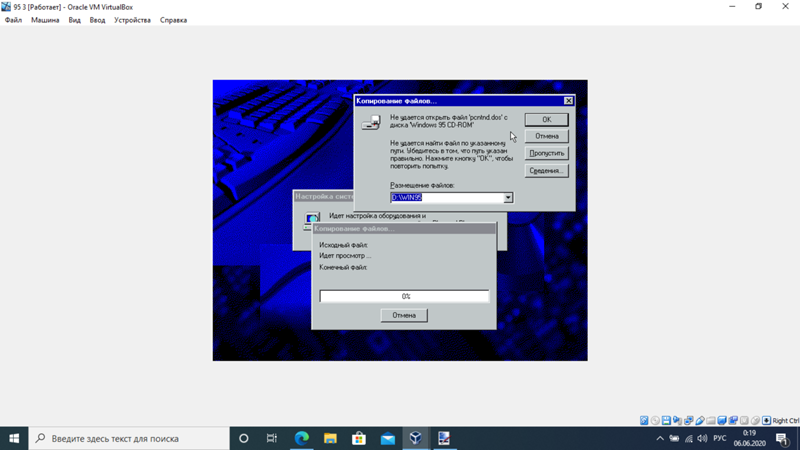Click the 'Настройка сист' window title bar
The height and width of the screenshot is (450, 800).
click(x=323, y=196)
